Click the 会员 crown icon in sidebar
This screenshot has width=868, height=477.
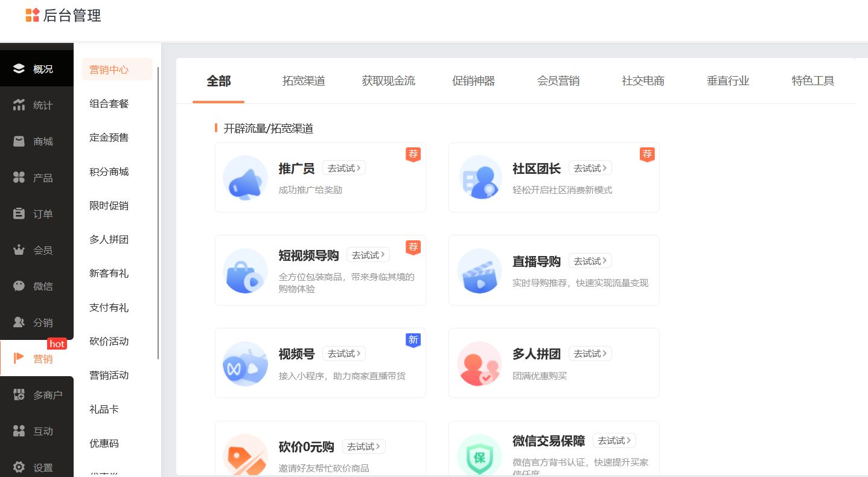[x=19, y=250]
